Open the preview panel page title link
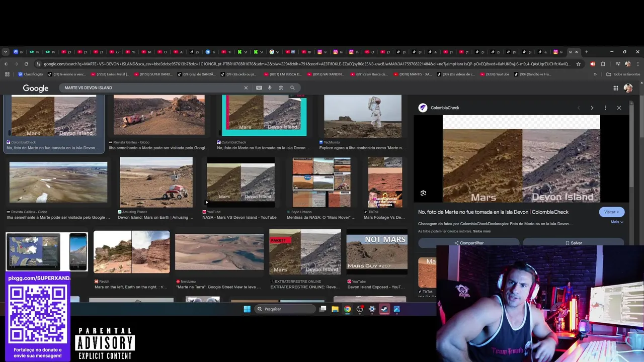The image size is (644, 362). click(493, 212)
